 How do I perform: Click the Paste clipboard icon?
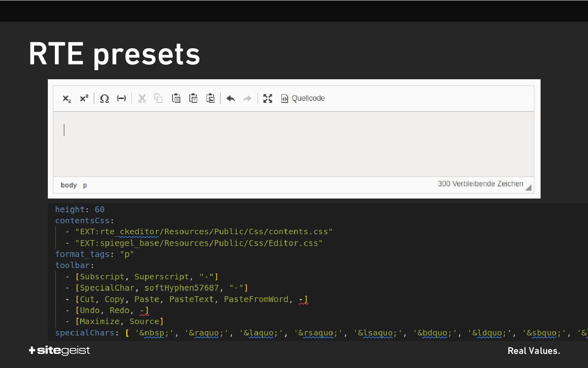[x=176, y=98]
